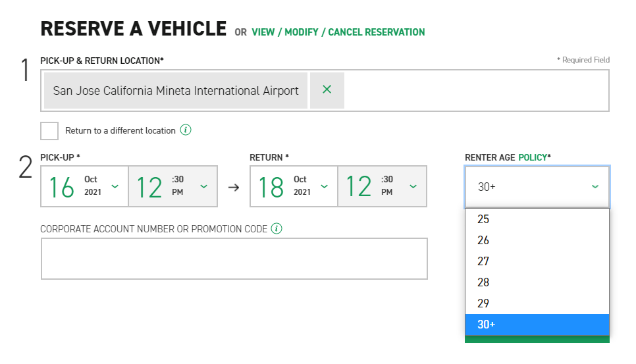Open the renter age Policy link
This screenshot has height=364, width=636.
click(532, 157)
